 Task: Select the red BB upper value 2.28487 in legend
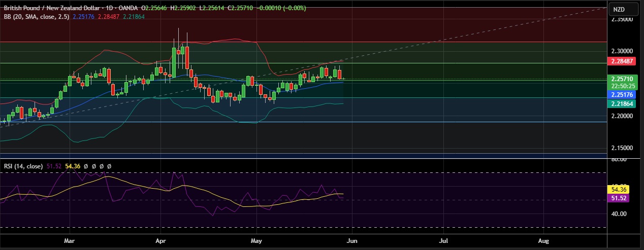(109, 16)
